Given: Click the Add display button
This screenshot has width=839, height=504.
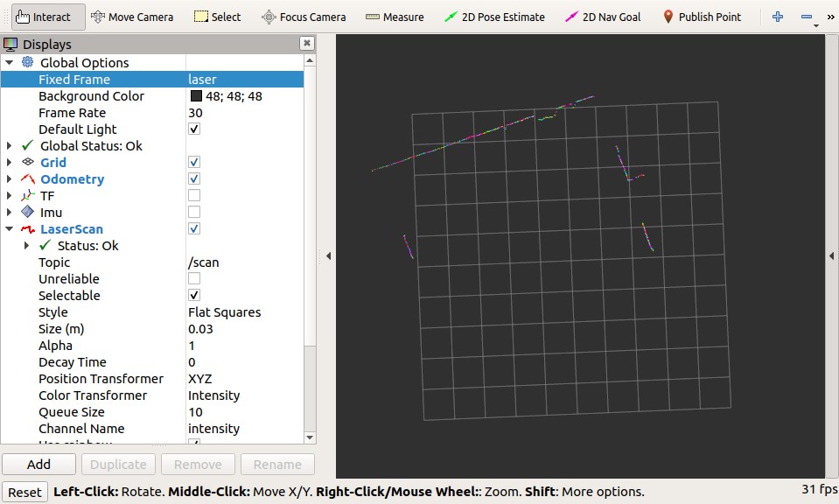Looking at the screenshot, I should pyautogui.click(x=38, y=465).
